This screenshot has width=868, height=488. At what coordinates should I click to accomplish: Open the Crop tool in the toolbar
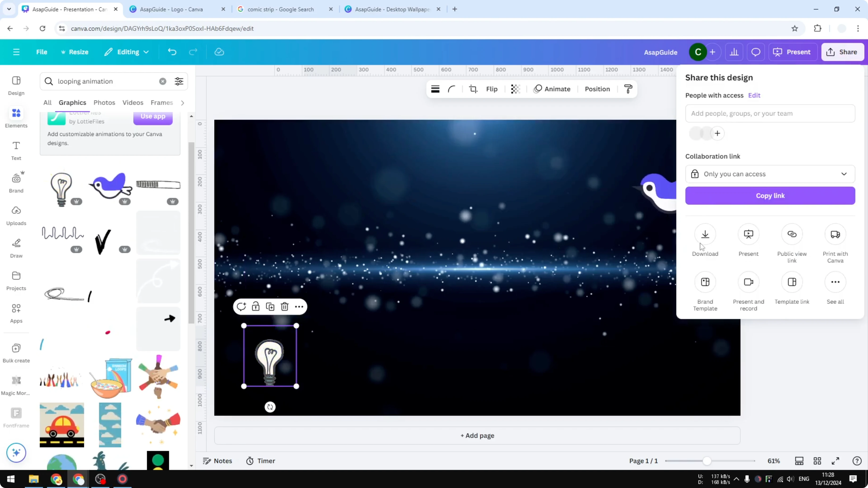473,89
